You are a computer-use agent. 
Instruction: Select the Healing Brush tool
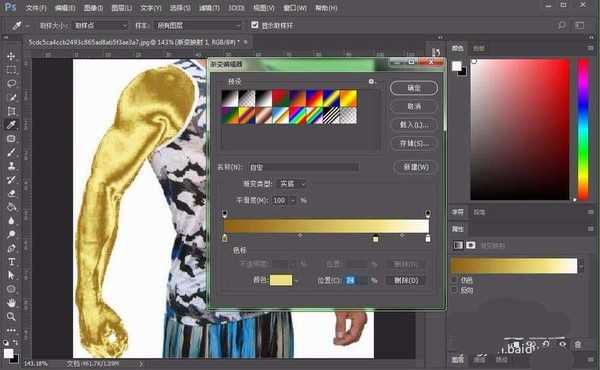(x=11, y=139)
